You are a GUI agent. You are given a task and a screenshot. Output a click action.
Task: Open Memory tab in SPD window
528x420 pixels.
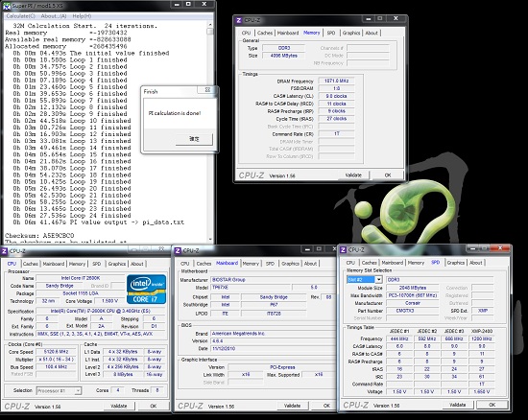coord(416,263)
